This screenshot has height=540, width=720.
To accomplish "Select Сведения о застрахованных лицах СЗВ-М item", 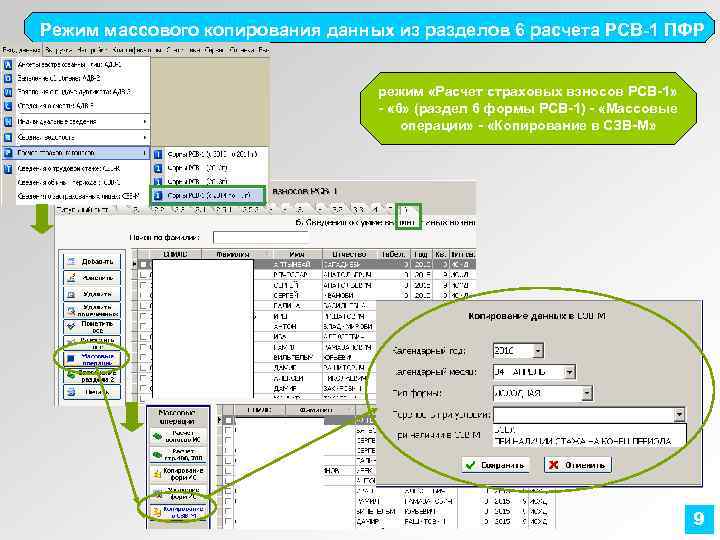I will (x=77, y=196).
